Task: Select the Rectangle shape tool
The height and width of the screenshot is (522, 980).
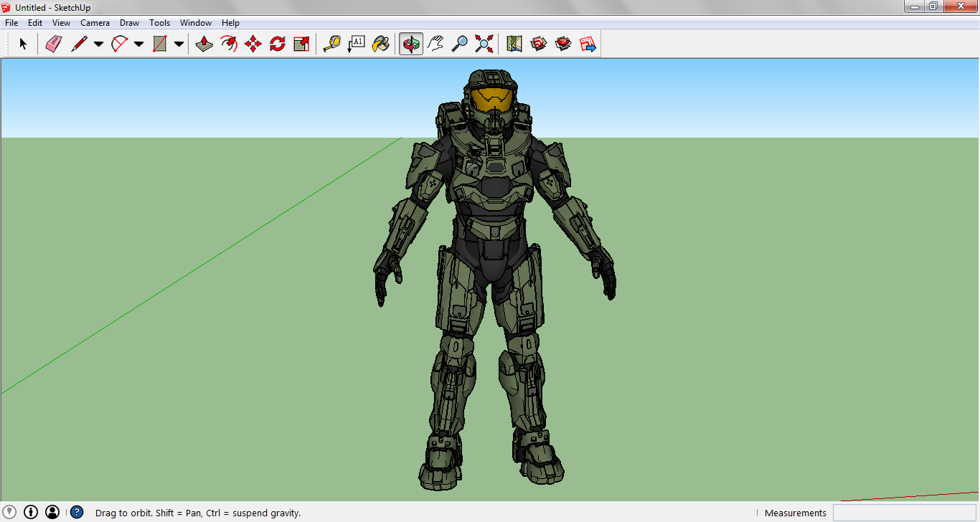Action: coord(159,44)
